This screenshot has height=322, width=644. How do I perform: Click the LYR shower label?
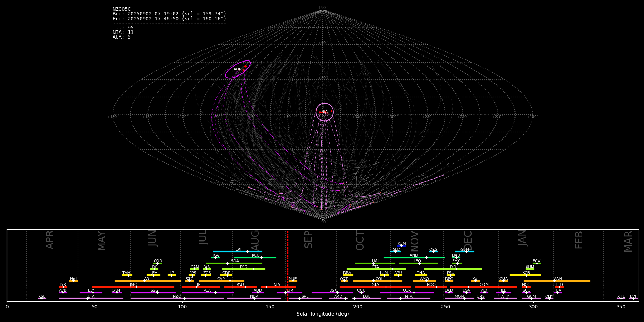[63, 285]
